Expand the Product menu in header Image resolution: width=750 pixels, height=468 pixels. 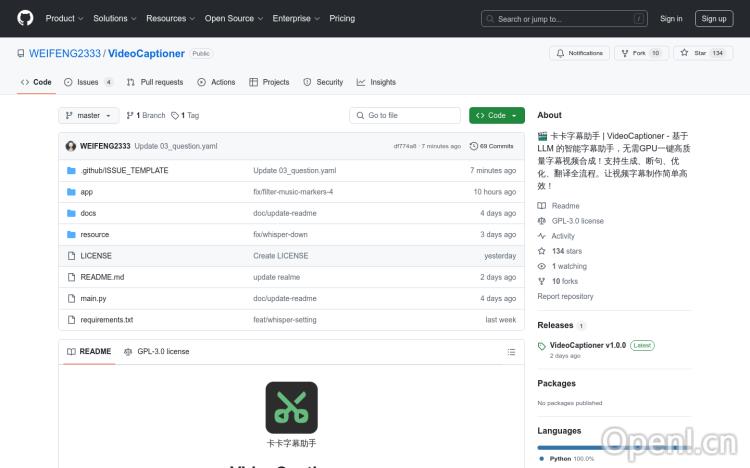pos(64,18)
